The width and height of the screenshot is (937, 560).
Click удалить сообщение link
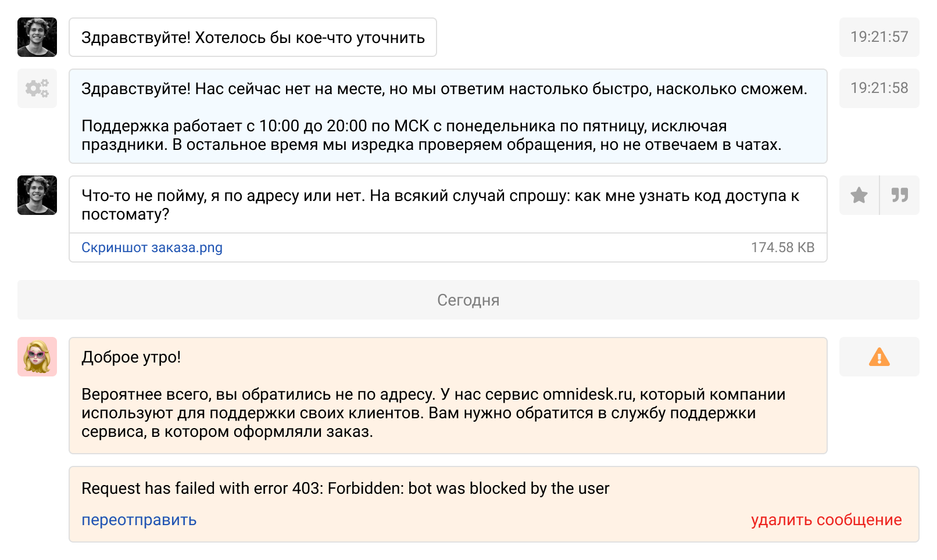826,520
